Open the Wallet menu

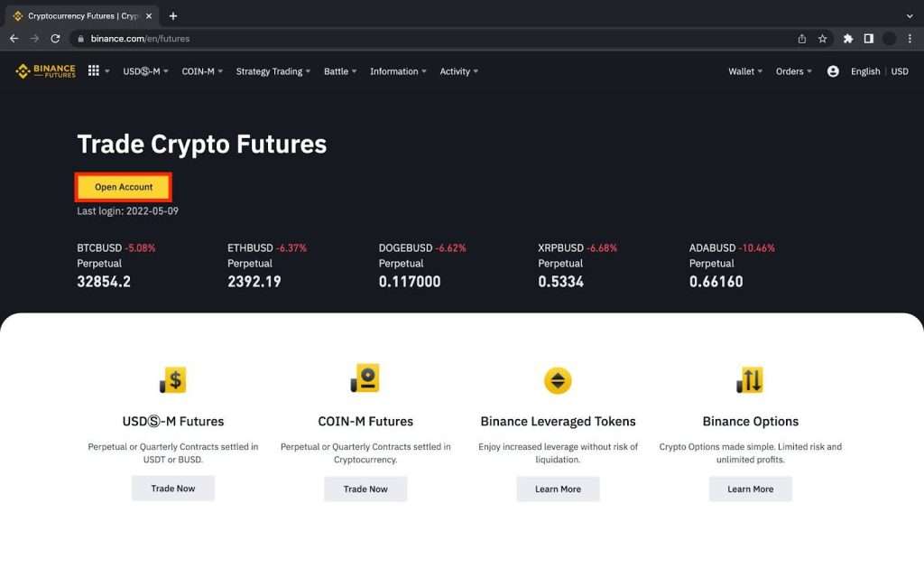point(744,71)
